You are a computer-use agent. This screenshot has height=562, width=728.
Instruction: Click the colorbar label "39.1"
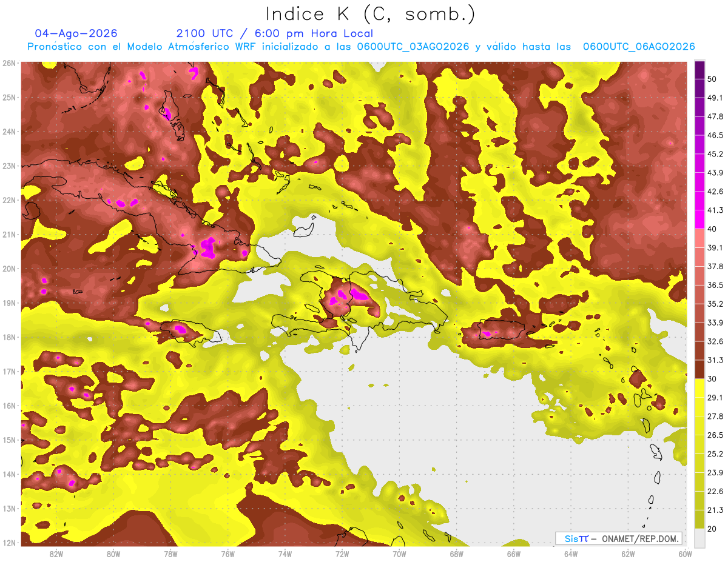tap(715, 247)
